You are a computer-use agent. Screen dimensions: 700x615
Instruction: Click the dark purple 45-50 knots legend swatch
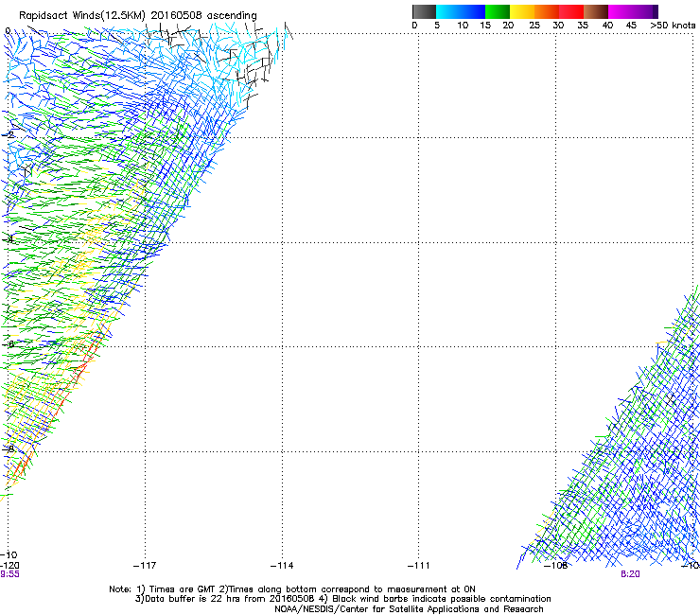coord(645,11)
